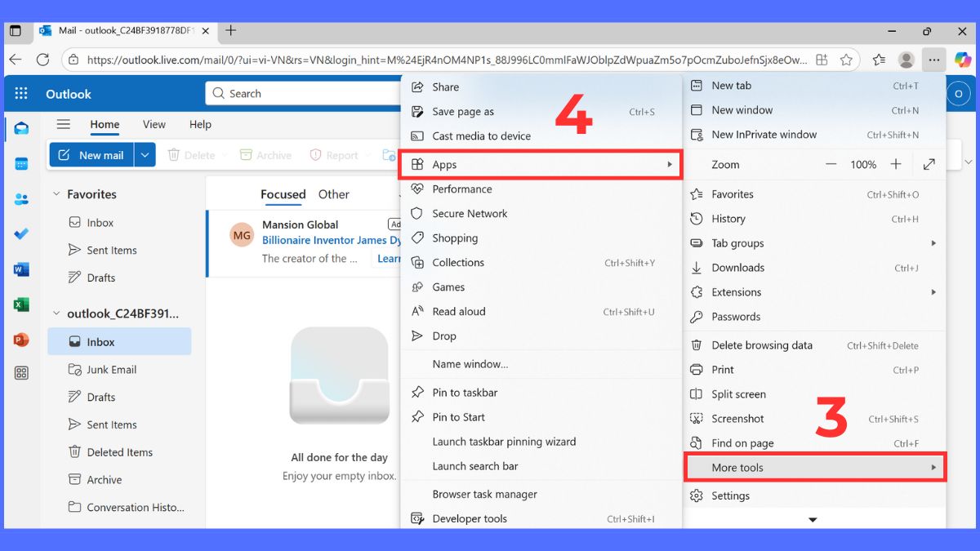This screenshot has height=551, width=980.
Task: Open Conversation History folder
Action: [119, 507]
